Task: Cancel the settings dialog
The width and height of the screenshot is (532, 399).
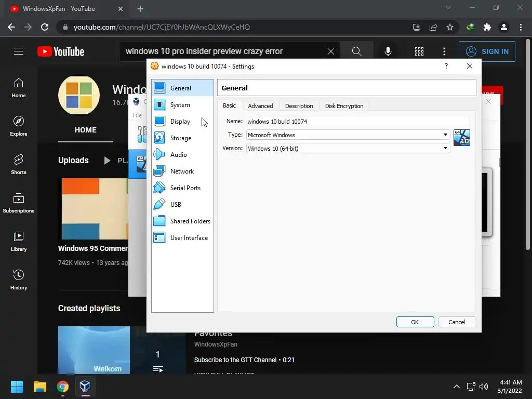Action: [457, 322]
